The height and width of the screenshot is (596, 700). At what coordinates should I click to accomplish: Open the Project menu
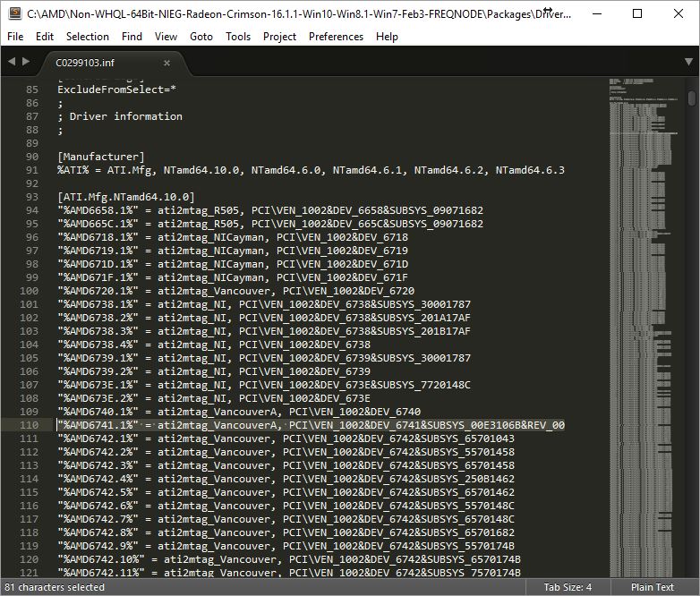pos(279,37)
